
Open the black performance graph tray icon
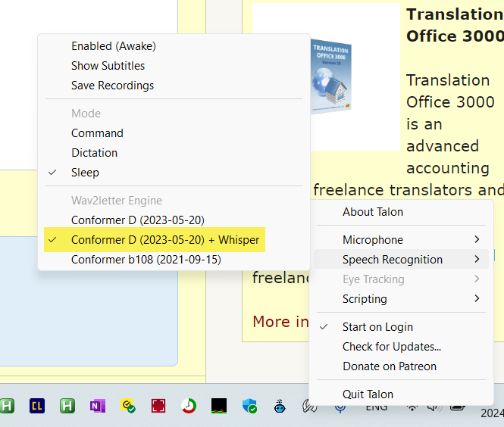(x=218, y=406)
